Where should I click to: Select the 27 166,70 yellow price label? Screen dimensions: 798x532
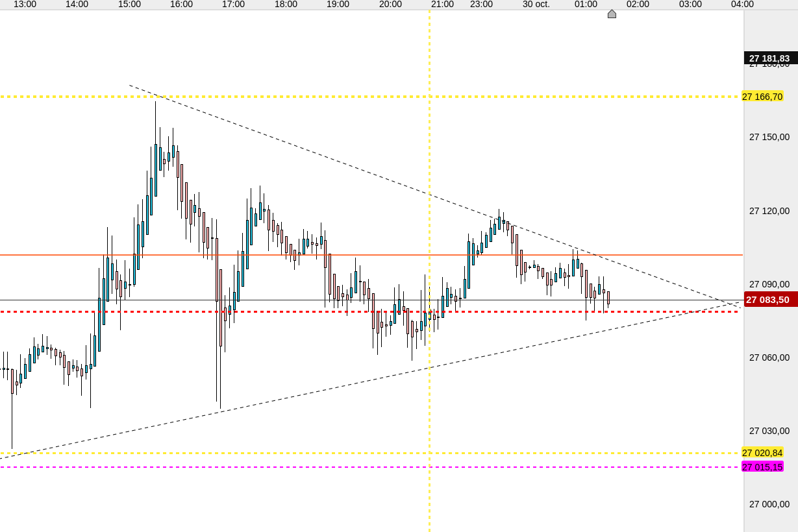pyautogui.click(x=762, y=96)
